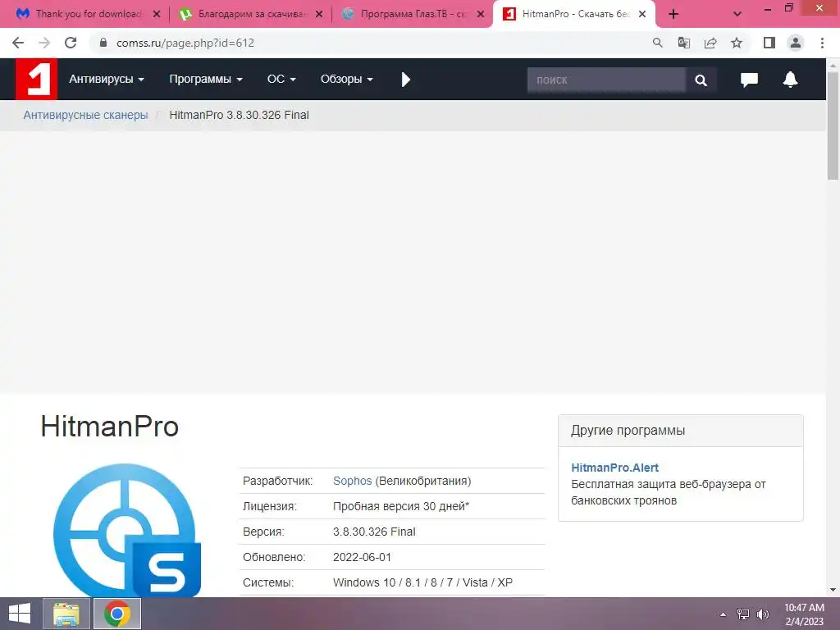Screen dimensions: 840x630
Task: Click the Chrome taskbar icon
Action: click(117, 614)
